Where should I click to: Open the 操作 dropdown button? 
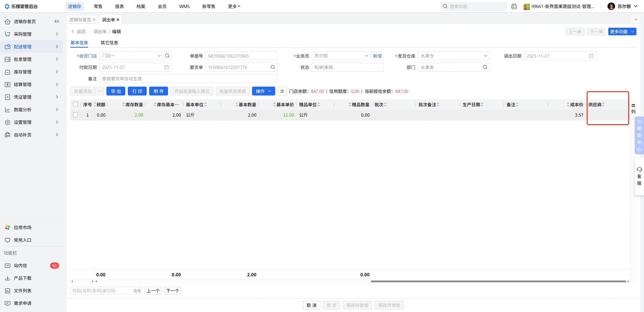point(263,91)
